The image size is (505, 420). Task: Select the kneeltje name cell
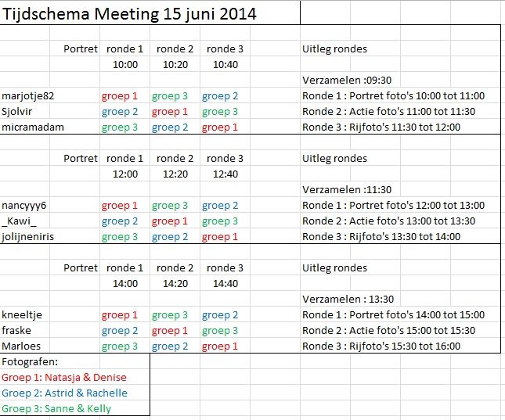click(x=22, y=314)
